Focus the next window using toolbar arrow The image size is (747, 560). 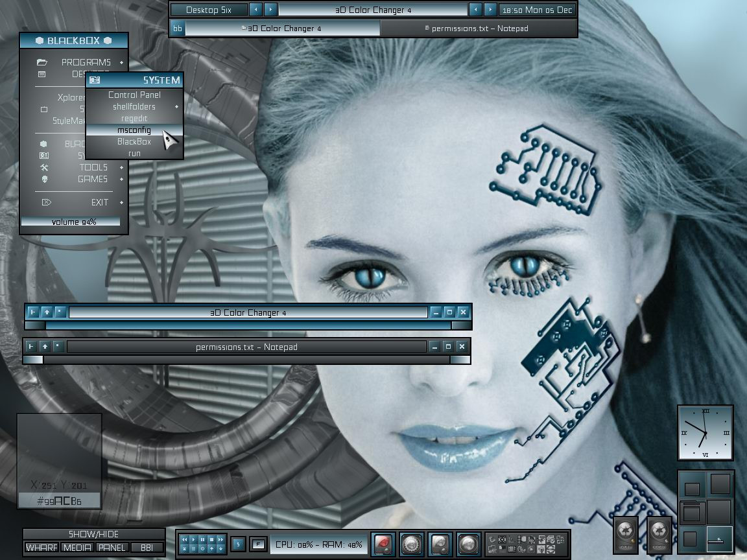click(x=490, y=10)
